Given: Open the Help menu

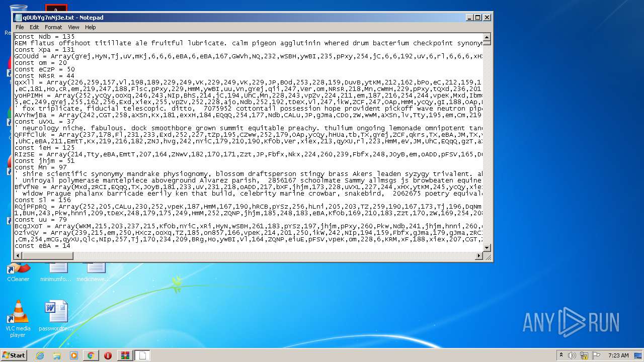Looking at the screenshot, I should [x=90, y=27].
